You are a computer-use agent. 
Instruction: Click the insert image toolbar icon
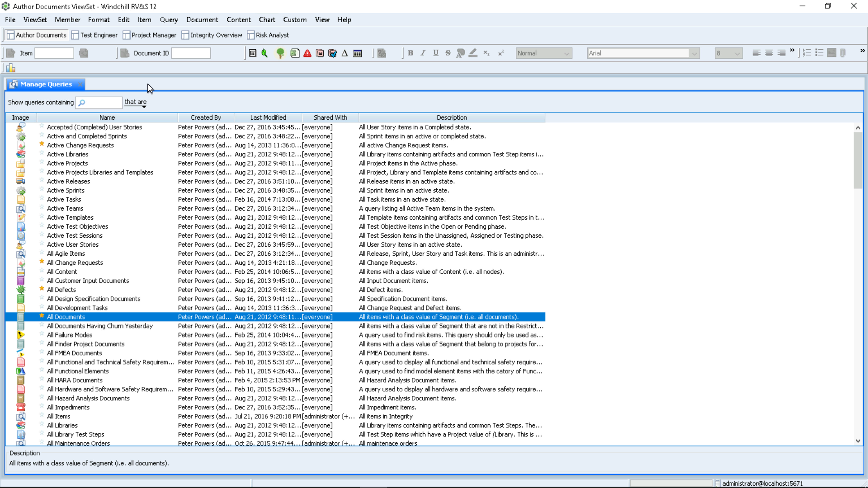coord(832,53)
